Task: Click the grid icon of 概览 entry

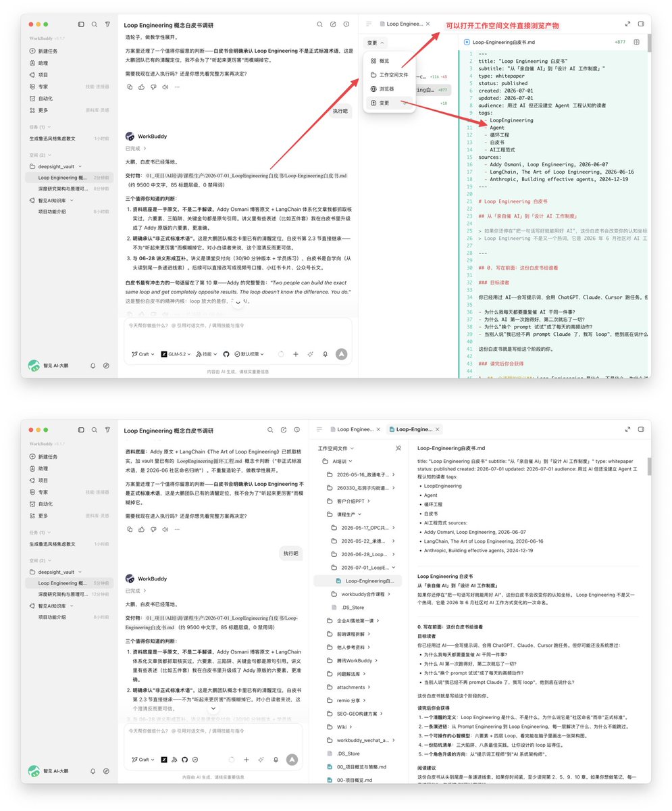Action: pos(373,60)
